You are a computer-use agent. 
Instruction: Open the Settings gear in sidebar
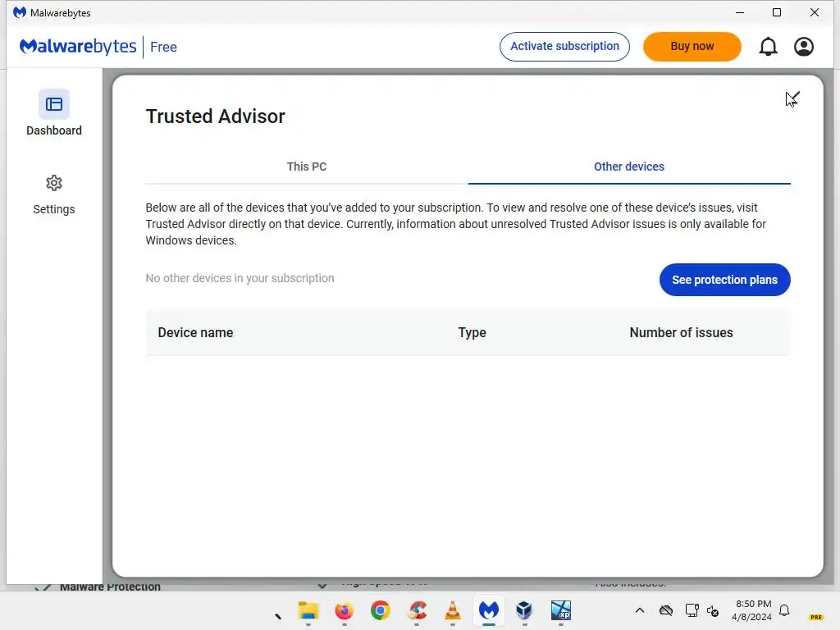click(x=53, y=183)
